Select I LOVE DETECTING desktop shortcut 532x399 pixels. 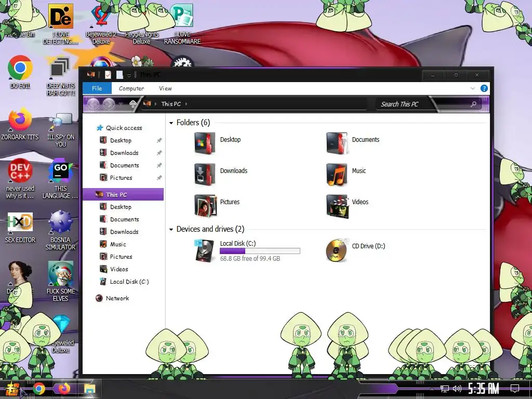point(60,24)
